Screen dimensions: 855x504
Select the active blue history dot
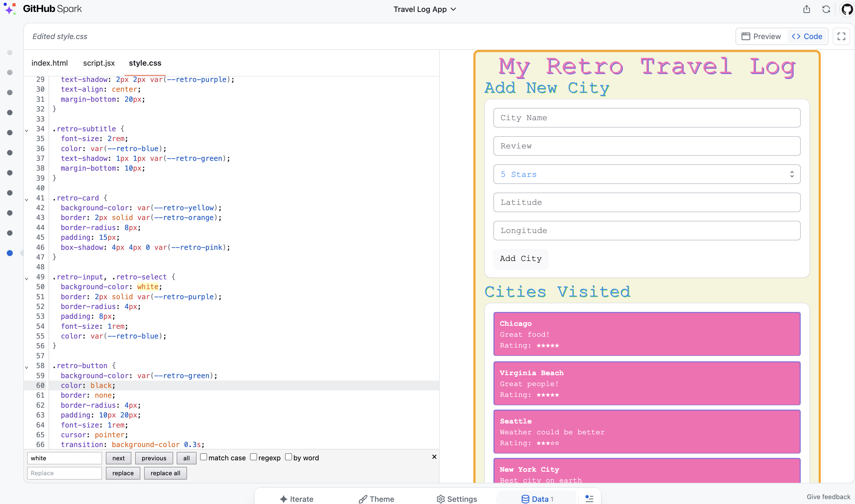pos(10,253)
